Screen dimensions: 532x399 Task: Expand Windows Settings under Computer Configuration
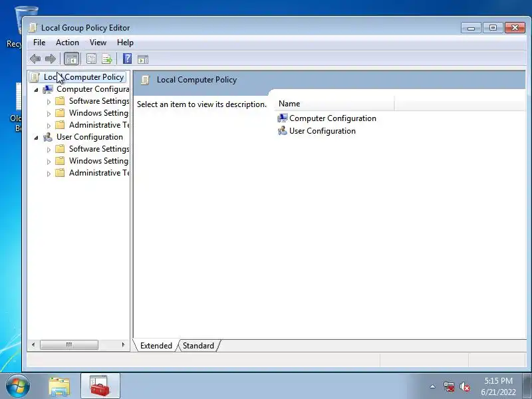click(49, 114)
